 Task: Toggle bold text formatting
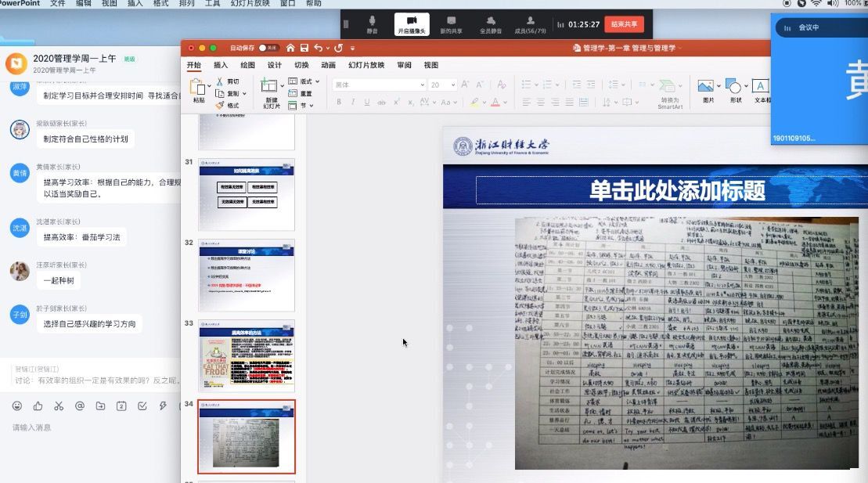[x=339, y=103]
